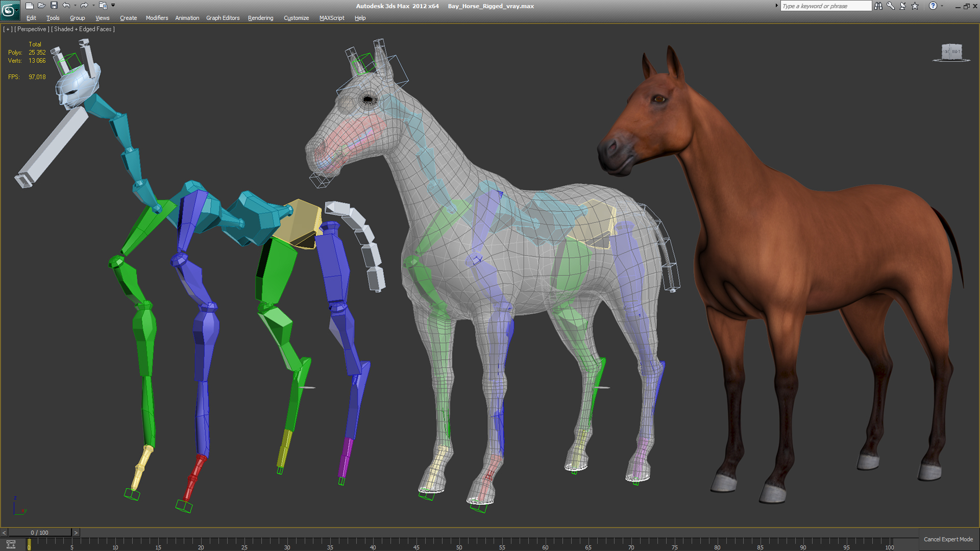Screen dimensions: 980x551
Task: Open Communication Center satellite dish icon
Action: (903, 6)
